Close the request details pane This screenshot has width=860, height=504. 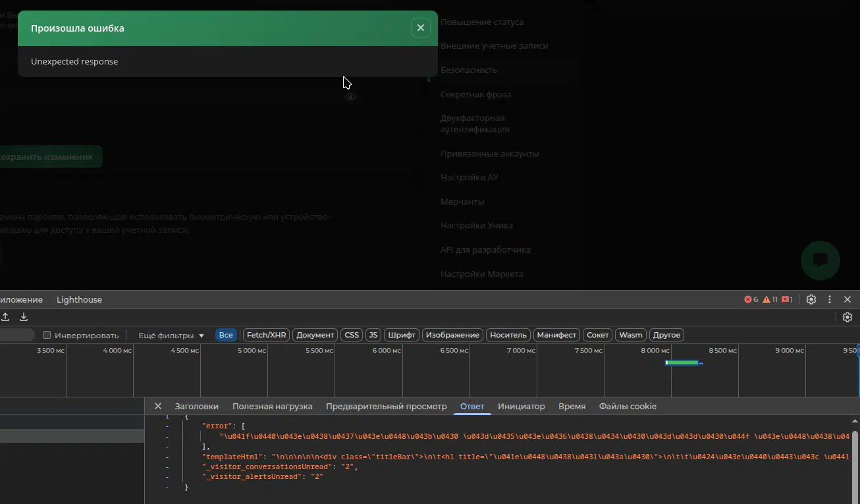[x=157, y=406]
